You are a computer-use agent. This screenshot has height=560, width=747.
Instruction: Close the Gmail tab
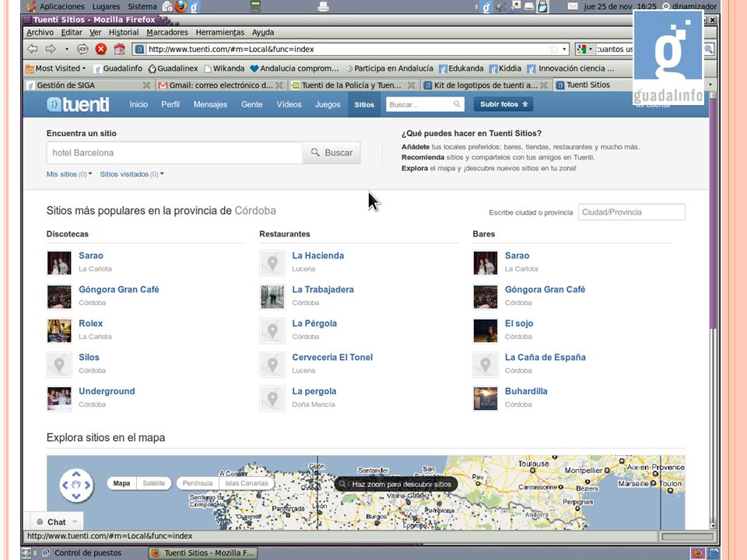(279, 86)
